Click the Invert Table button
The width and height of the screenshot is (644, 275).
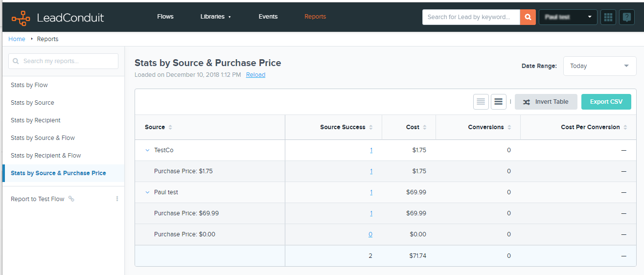point(546,102)
